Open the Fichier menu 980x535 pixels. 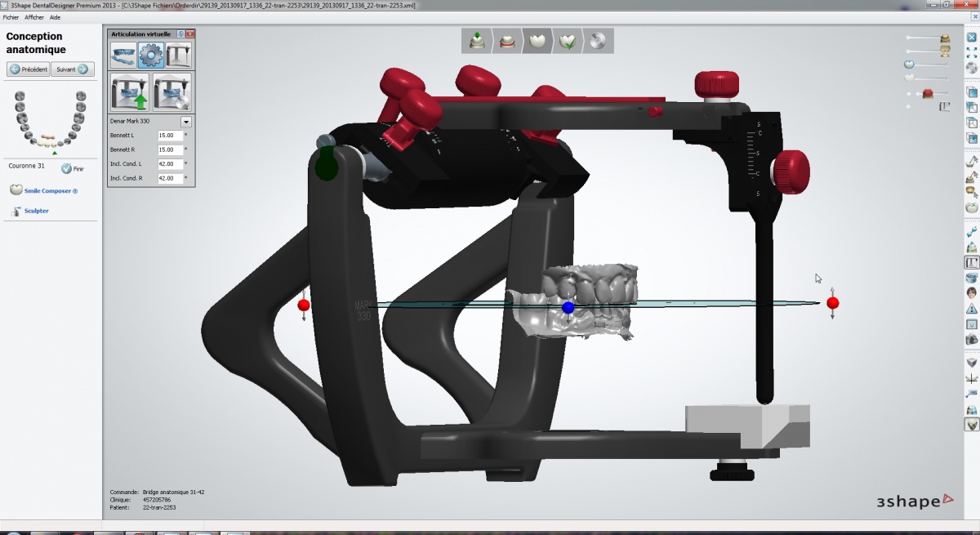[x=11, y=17]
